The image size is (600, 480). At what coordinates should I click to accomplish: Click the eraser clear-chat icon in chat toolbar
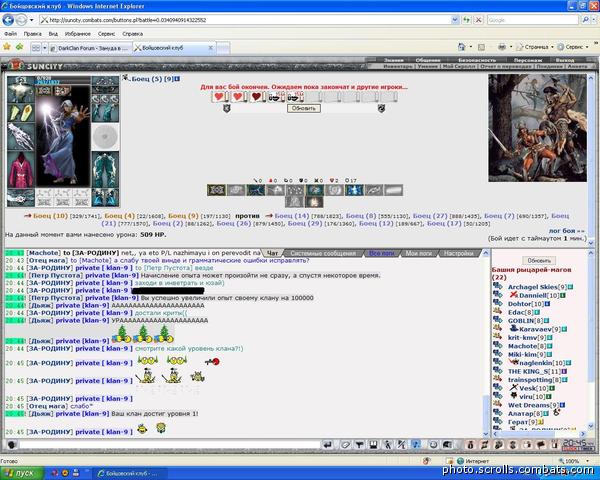(x=346, y=445)
